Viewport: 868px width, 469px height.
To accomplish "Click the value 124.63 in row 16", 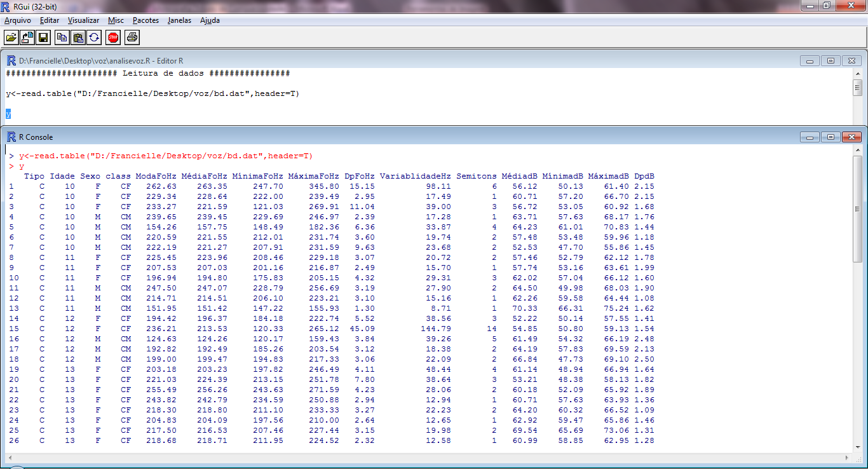I will tap(161, 339).
